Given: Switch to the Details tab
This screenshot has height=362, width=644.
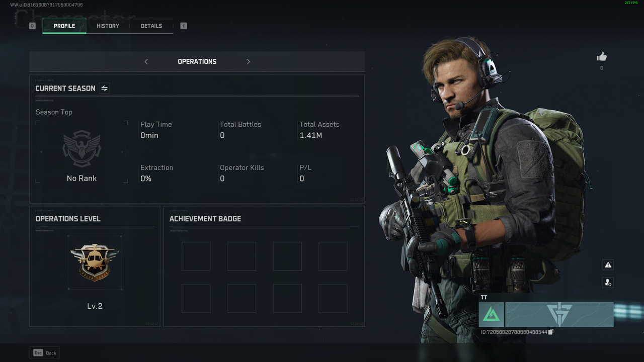Looking at the screenshot, I should (x=151, y=26).
